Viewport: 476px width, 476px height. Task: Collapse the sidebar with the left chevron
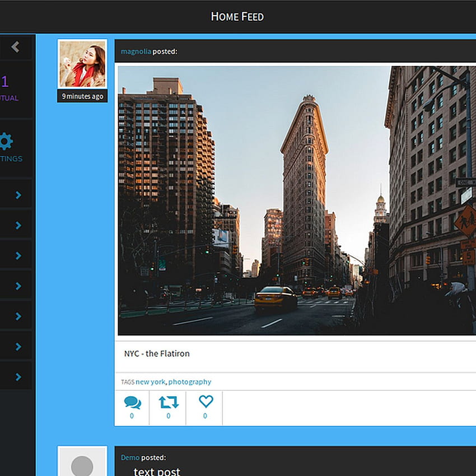pyautogui.click(x=16, y=47)
